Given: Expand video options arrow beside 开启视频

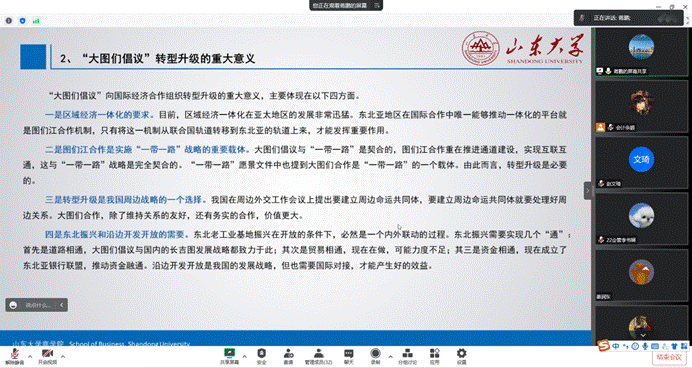Looking at the screenshot, I should [x=63, y=356].
